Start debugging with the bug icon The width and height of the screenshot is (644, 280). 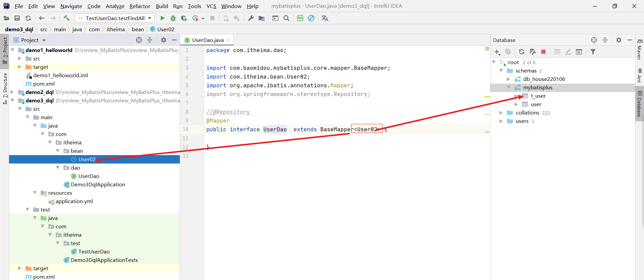[173, 18]
